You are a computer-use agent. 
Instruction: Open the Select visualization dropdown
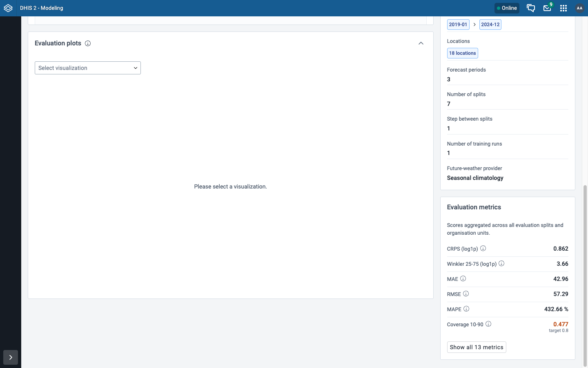pos(88,68)
